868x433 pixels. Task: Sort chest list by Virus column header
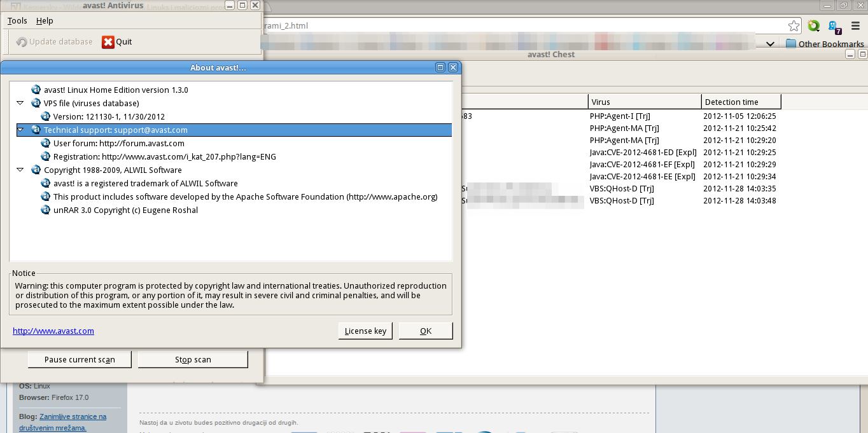(645, 102)
